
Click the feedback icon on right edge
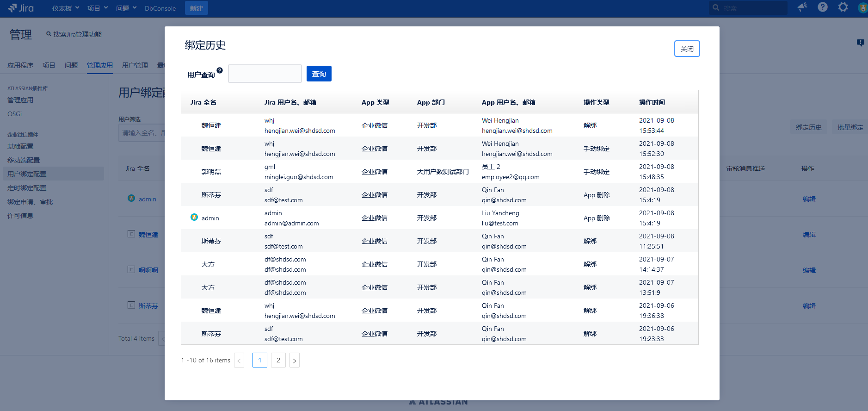coord(860,43)
